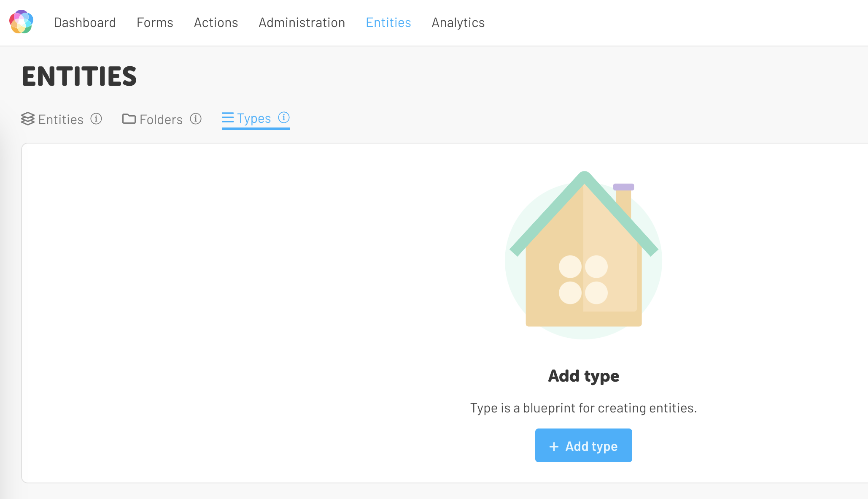Click the list icon beside Types

(x=228, y=118)
